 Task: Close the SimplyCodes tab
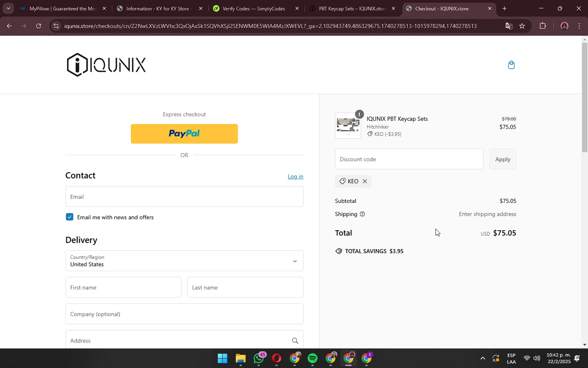coord(297,8)
